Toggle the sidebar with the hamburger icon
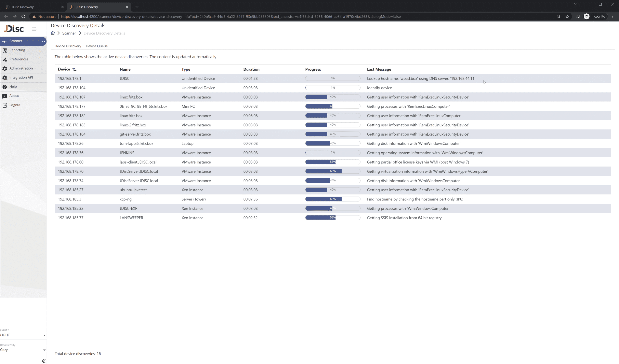Screen dimensions: 619x364 click(34, 29)
